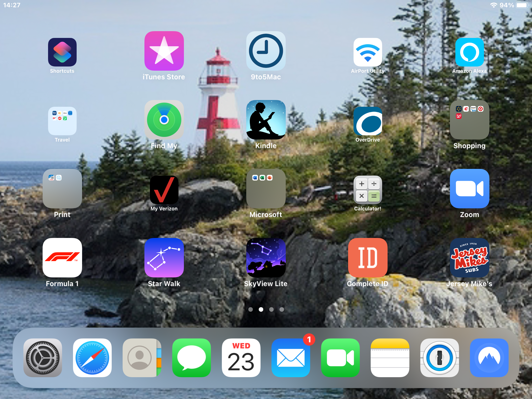Expand the Shopping folder

click(469, 120)
